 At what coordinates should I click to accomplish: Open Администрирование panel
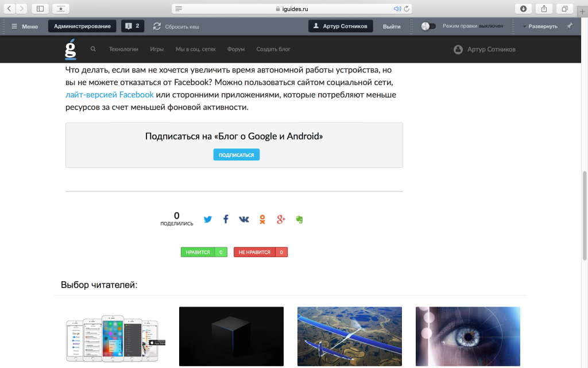pyautogui.click(x=82, y=26)
